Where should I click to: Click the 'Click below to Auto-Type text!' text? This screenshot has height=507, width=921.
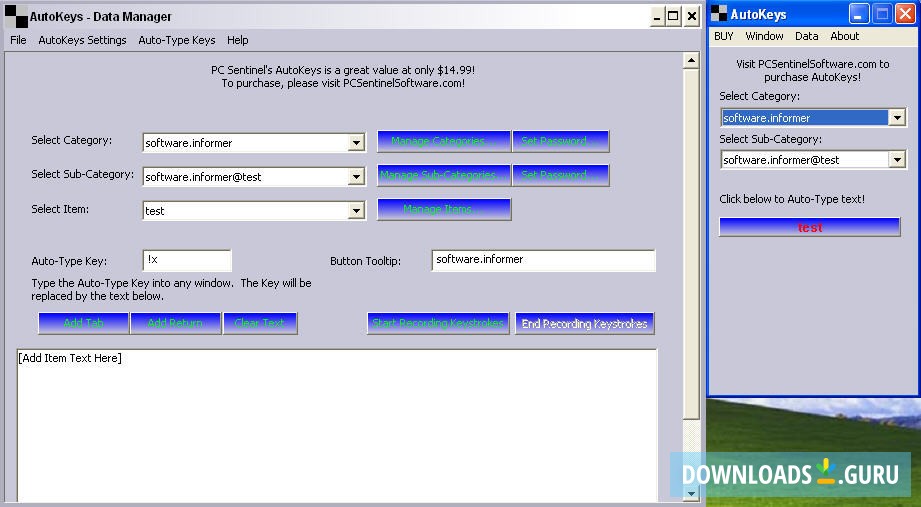click(792, 199)
